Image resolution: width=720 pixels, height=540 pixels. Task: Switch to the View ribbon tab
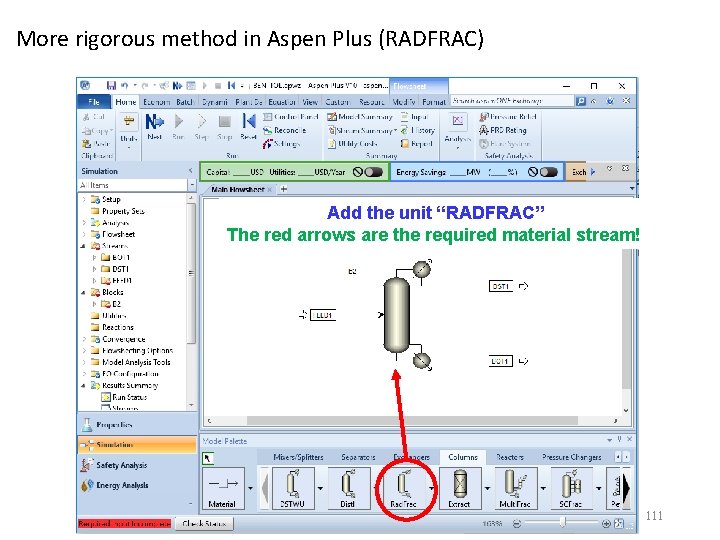point(309,102)
